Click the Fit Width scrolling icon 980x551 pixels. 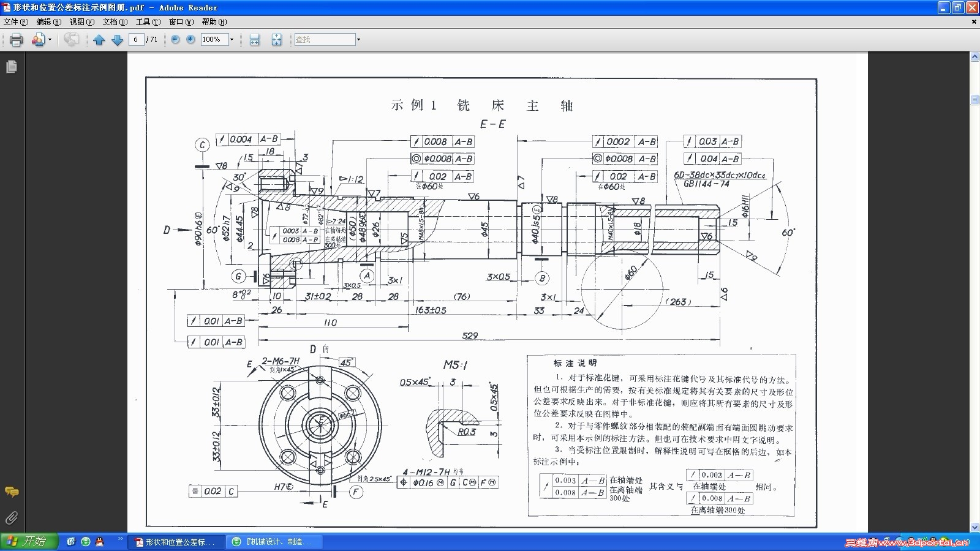click(x=255, y=40)
